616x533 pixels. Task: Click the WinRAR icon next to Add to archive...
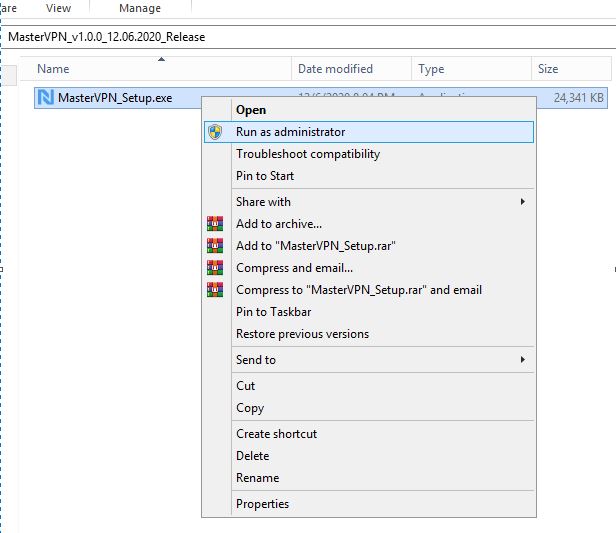[x=215, y=223]
